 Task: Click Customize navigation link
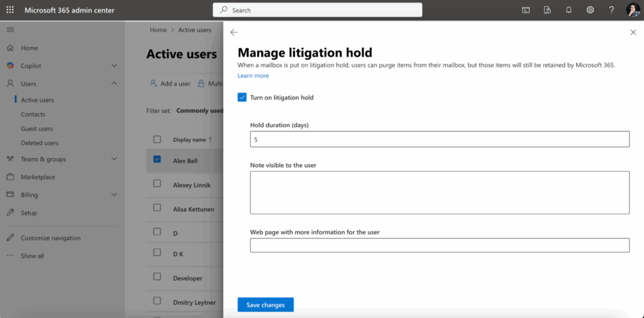tap(50, 238)
